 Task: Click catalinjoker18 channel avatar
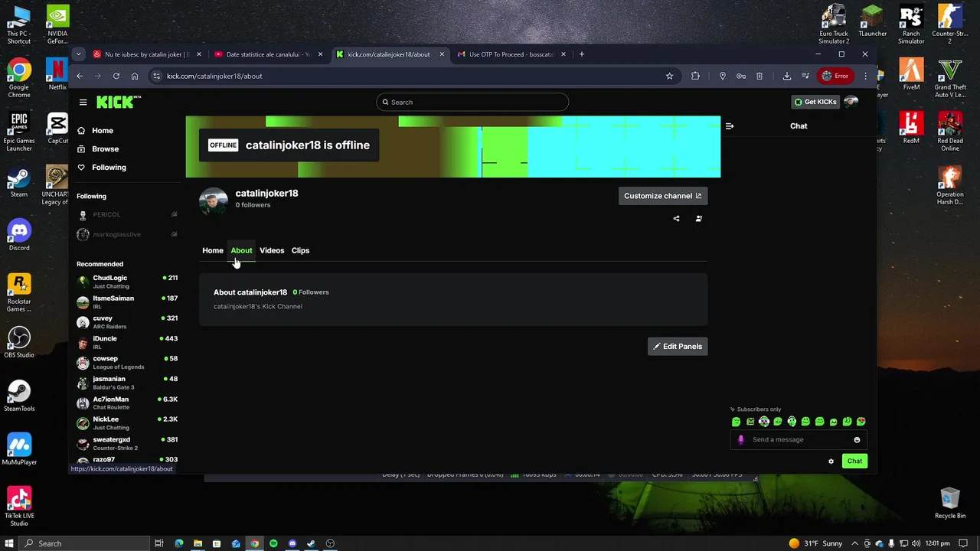pos(214,201)
